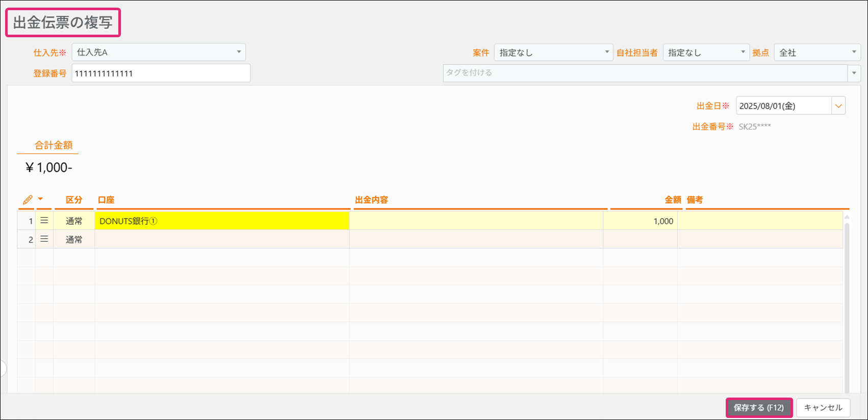This screenshot has width=868, height=420.
Task: Click the 出金日 date field
Action: coord(783,106)
